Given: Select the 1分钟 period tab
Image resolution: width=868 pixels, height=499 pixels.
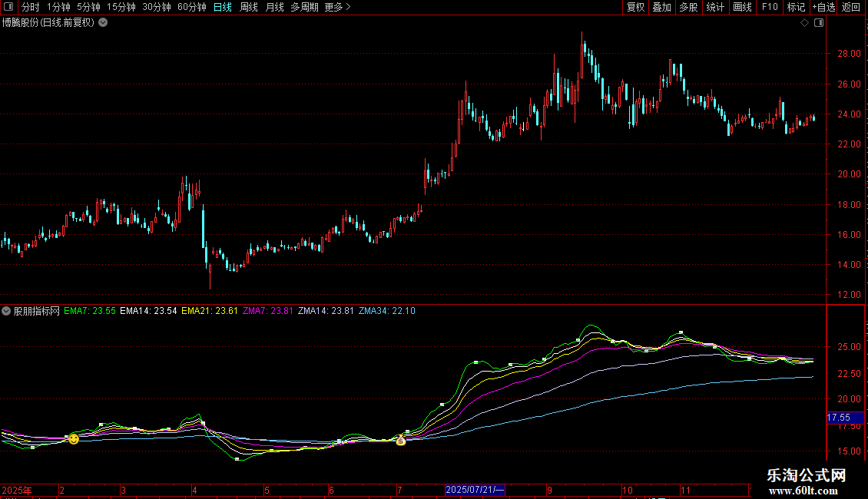Looking at the screenshot, I should [x=58, y=7].
